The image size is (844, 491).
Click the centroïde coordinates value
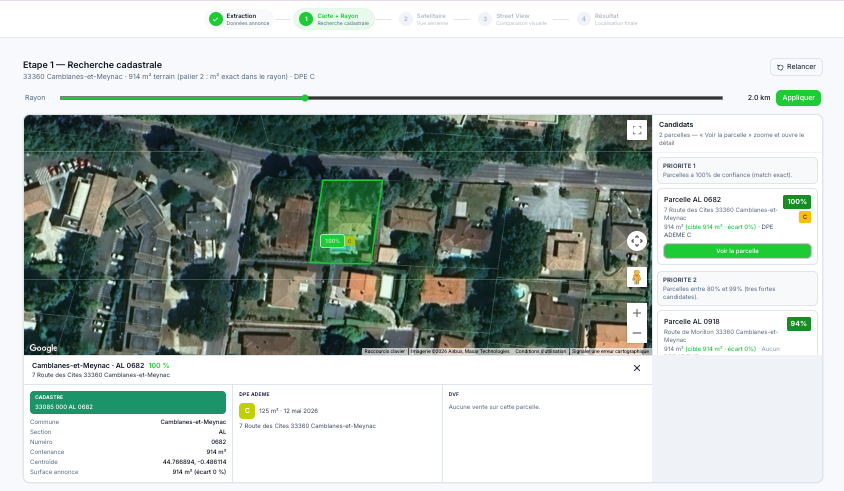pyautogui.click(x=194, y=462)
